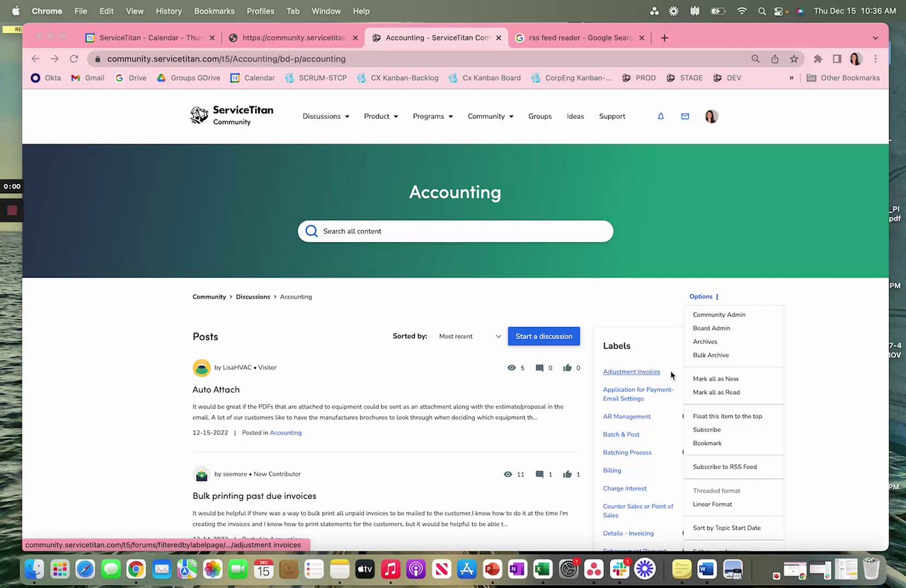Toggle the Options menu

[x=704, y=296]
